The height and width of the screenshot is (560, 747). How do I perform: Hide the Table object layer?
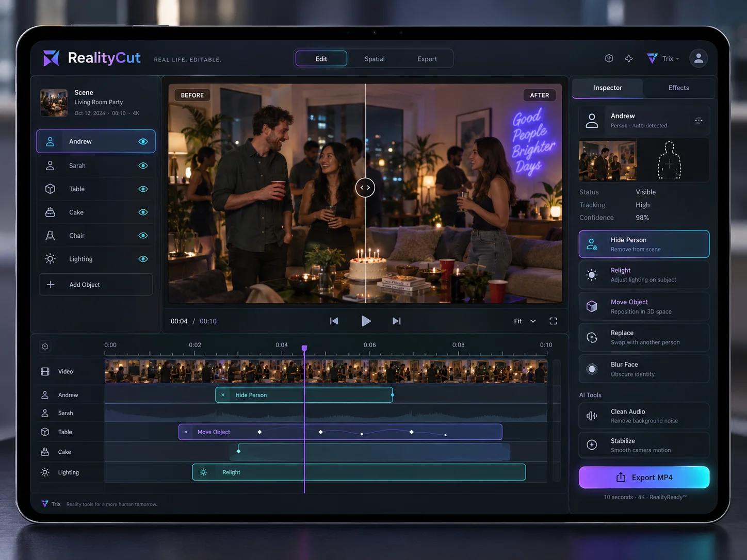(x=143, y=189)
